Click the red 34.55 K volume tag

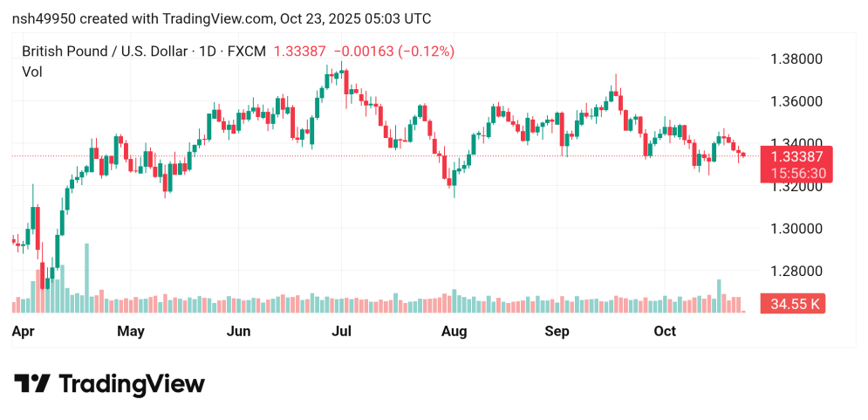tap(793, 304)
